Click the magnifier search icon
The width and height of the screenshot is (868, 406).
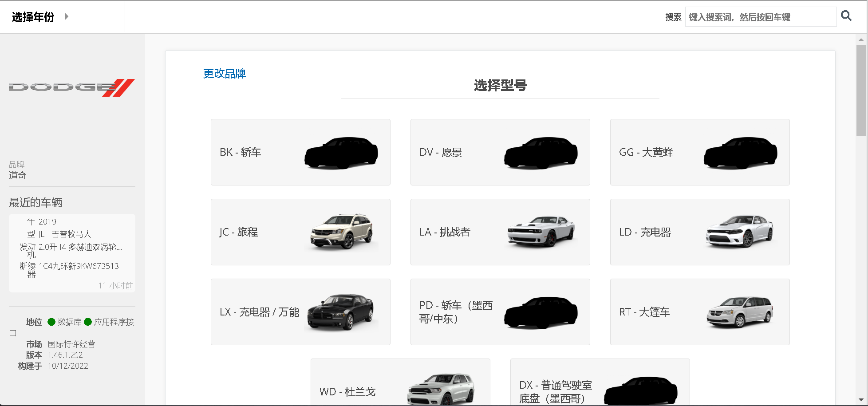tap(846, 16)
